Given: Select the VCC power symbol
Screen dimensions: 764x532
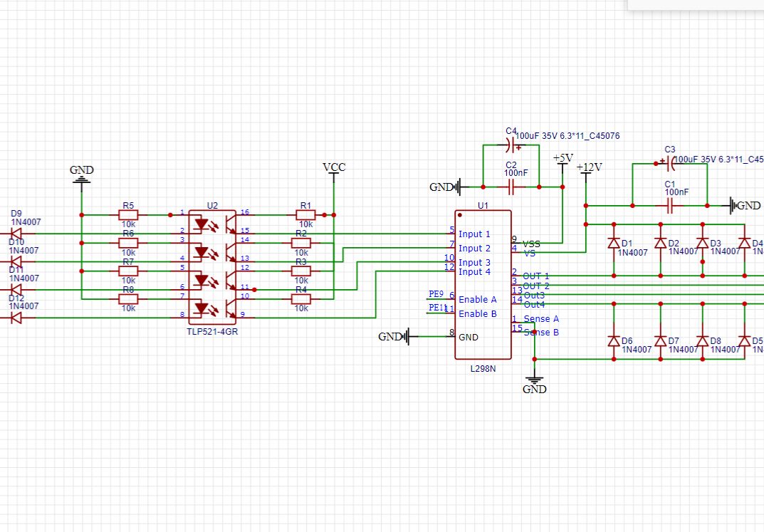Looking at the screenshot, I should [x=334, y=169].
